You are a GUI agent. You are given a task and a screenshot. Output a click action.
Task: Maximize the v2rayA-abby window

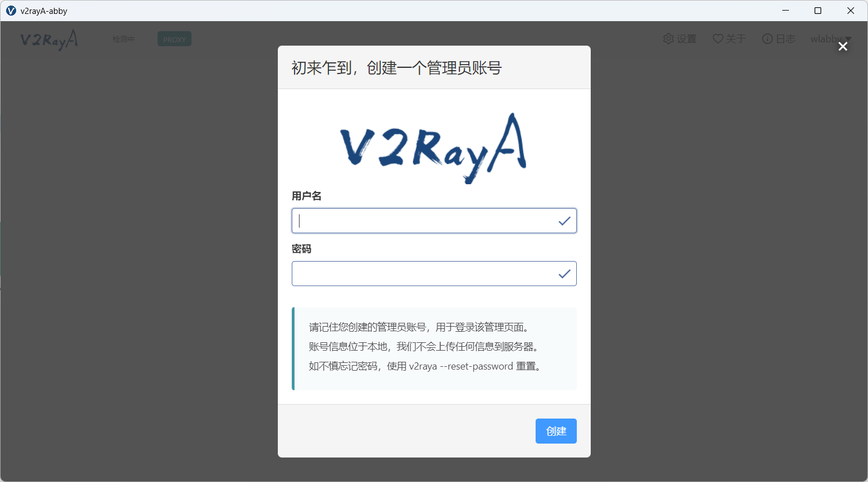(818, 11)
